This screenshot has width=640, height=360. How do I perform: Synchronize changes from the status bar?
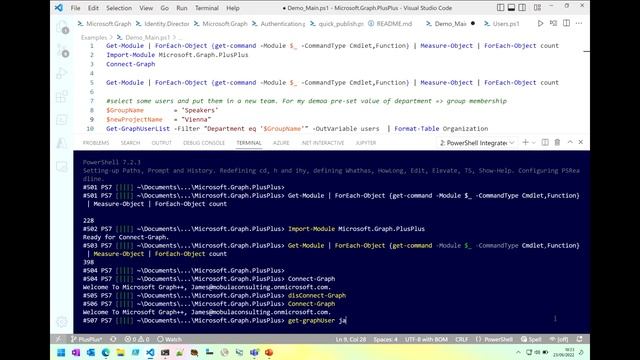[113, 339]
